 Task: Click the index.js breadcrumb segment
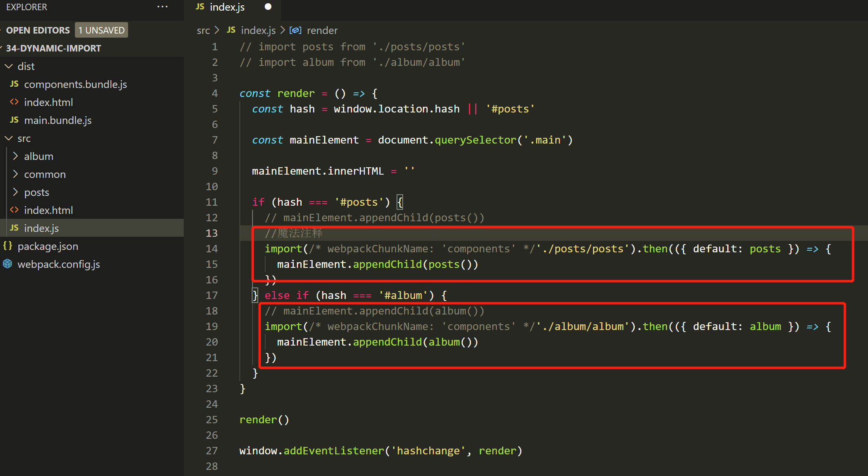click(258, 30)
